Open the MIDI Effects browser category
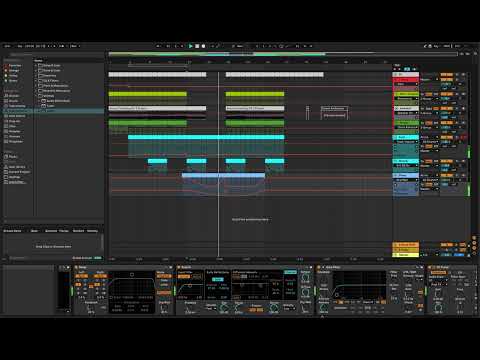The width and height of the screenshot is (480, 360). (x=15, y=116)
